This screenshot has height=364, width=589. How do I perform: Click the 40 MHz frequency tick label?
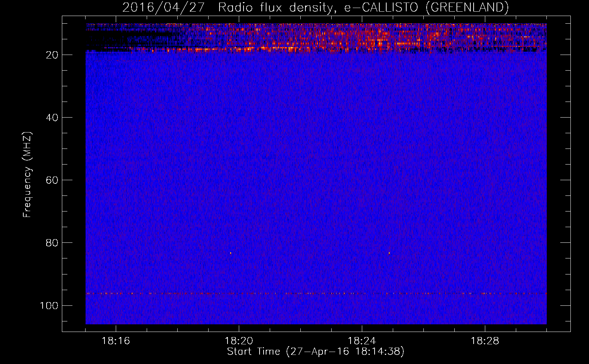(x=52, y=118)
